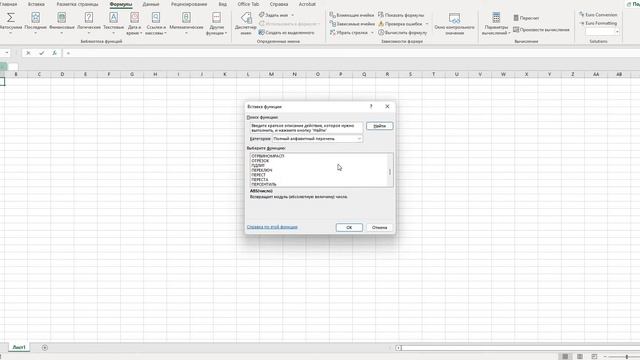Toggle Show Formulas (Показать формулы)
Image resolution: width=640 pixels, height=360 pixels.
coord(401,15)
